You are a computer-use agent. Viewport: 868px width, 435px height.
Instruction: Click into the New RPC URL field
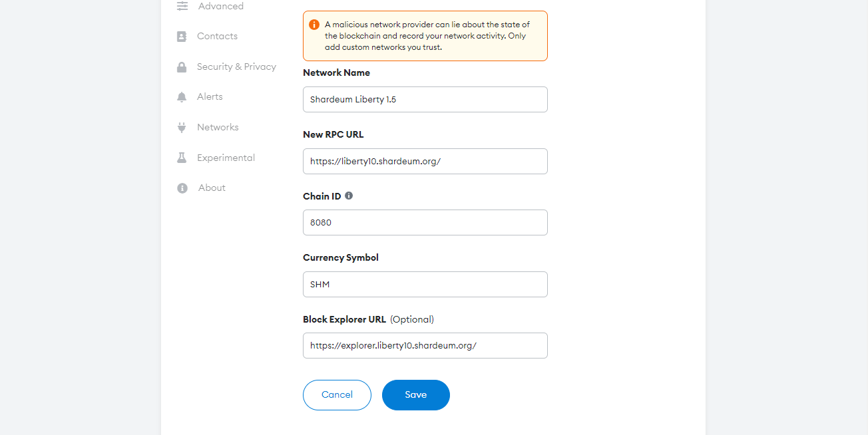point(425,162)
